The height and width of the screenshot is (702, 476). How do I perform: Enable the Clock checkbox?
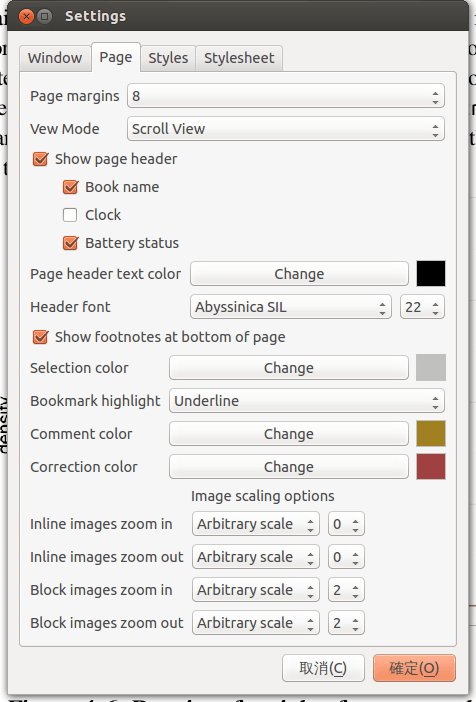[70, 215]
